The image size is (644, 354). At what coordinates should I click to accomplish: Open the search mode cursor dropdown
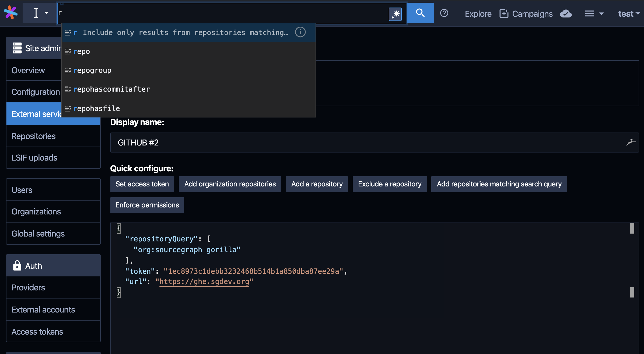(40, 13)
